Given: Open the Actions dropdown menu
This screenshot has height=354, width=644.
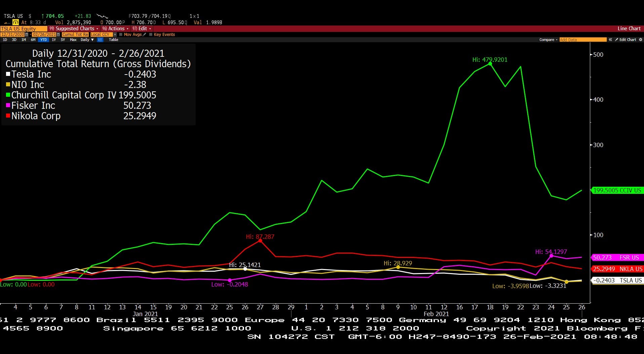Looking at the screenshot, I should coord(115,29).
